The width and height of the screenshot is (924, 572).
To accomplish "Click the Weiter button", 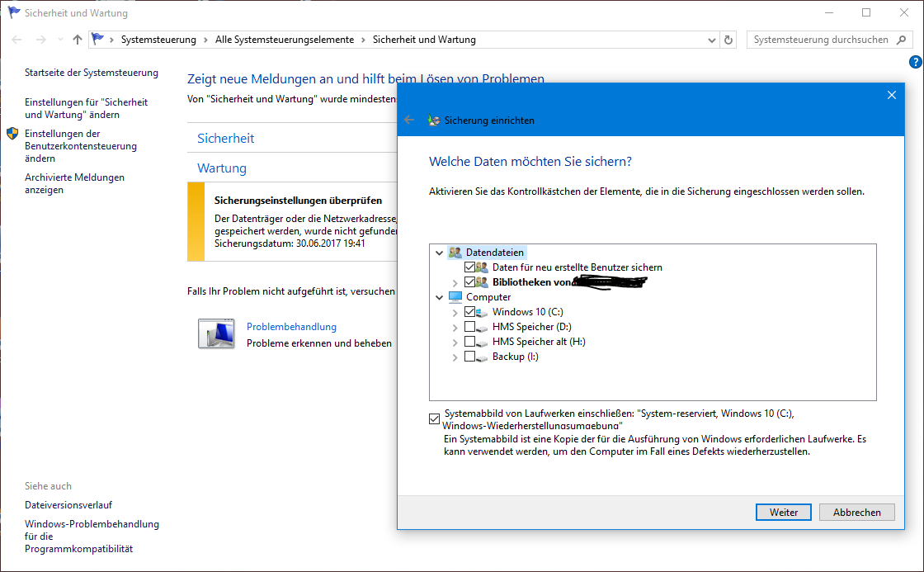I will 783,513.
